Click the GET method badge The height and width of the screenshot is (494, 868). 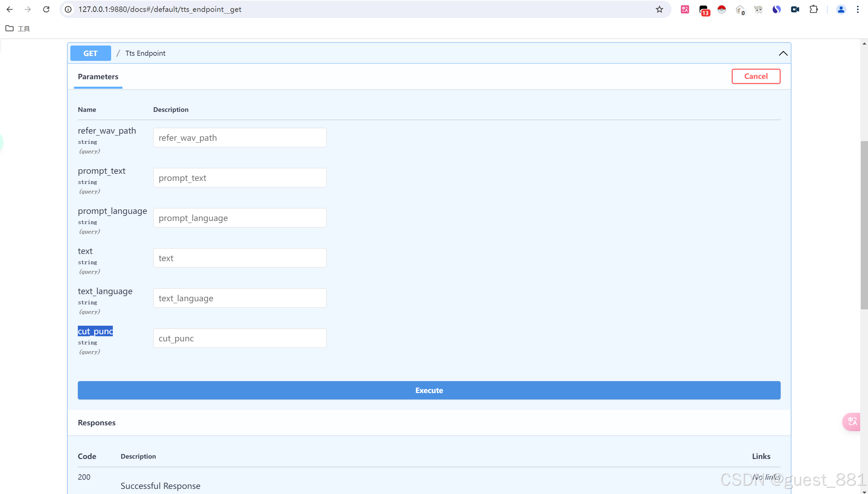click(90, 53)
